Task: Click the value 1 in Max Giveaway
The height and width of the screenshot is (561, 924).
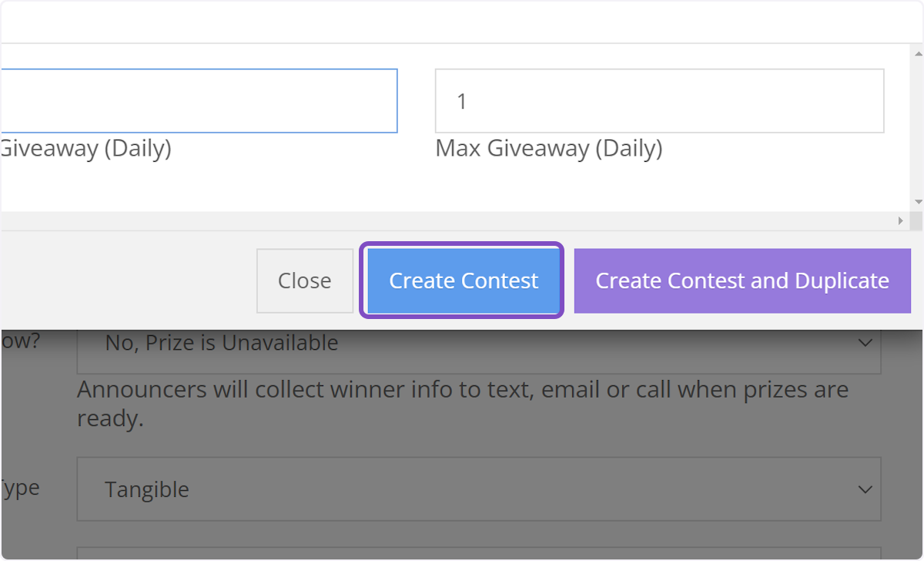Action: point(460,101)
